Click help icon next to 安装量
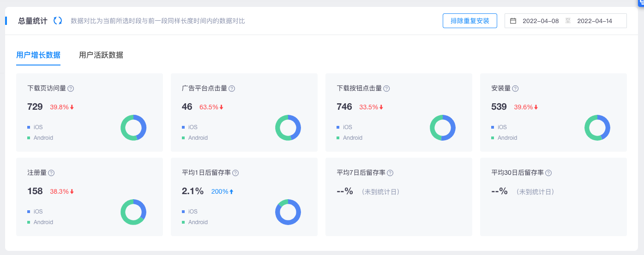The height and width of the screenshot is (255, 644). (x=515, y=89)
